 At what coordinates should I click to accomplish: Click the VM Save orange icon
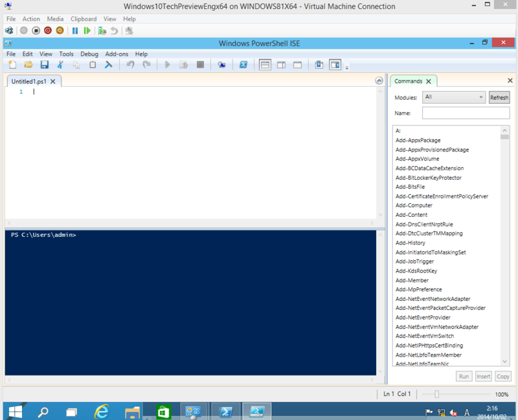60,30
